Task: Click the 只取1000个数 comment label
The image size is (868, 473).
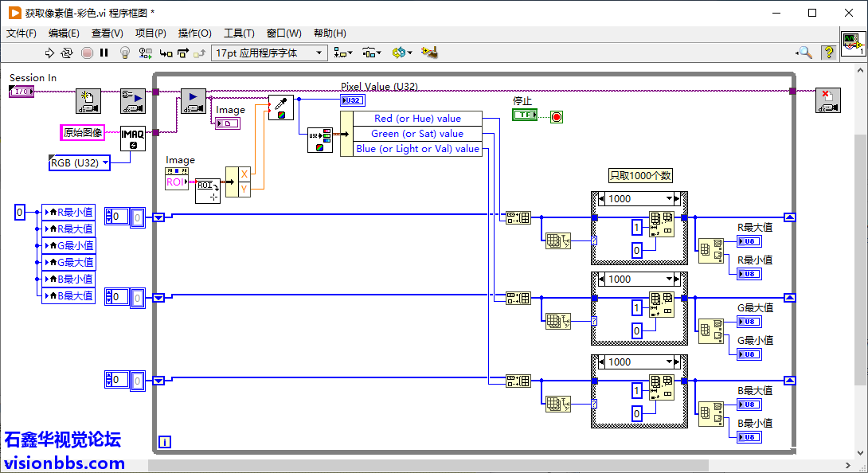Action: (x=640, y=175)
